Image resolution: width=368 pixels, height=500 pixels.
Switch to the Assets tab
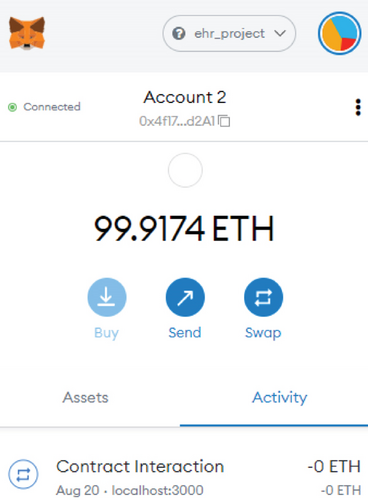click(86, 397)
